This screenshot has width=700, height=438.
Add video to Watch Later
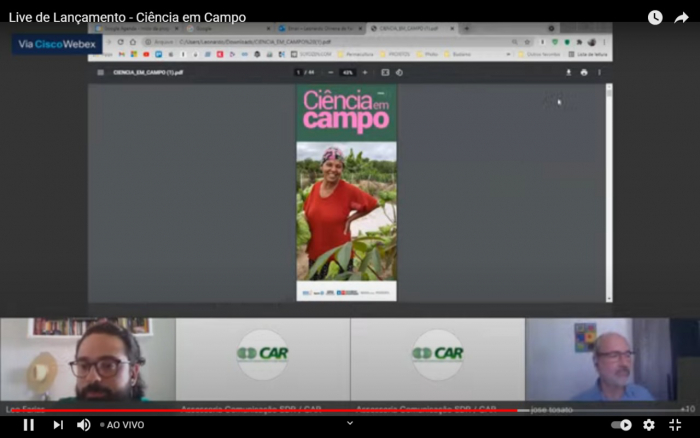tap(655, 17)
